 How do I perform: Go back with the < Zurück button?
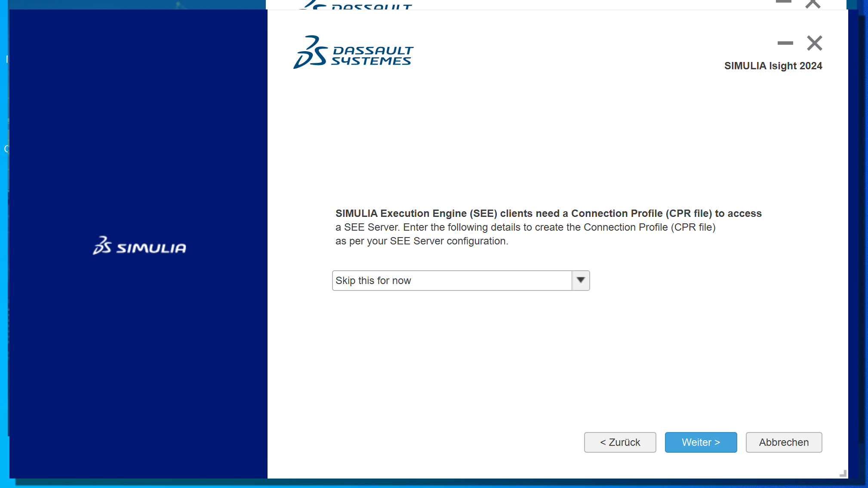tap(620, 442)
